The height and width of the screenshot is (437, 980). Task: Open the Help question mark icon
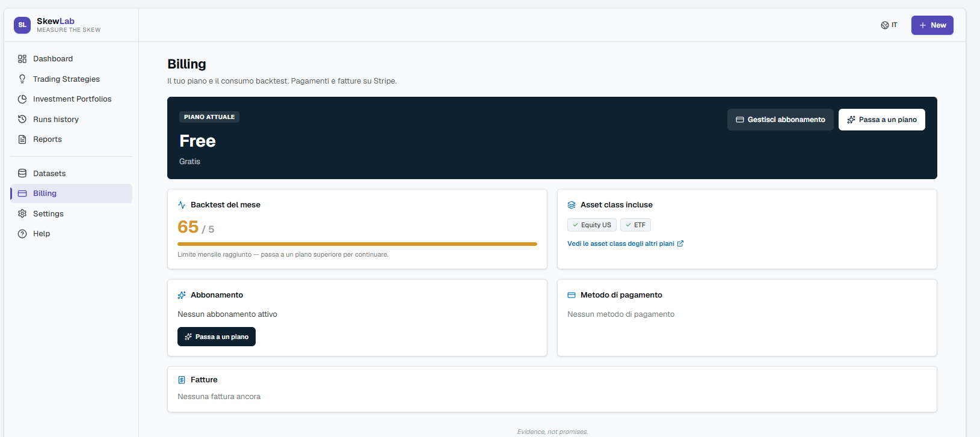[22, 234]
